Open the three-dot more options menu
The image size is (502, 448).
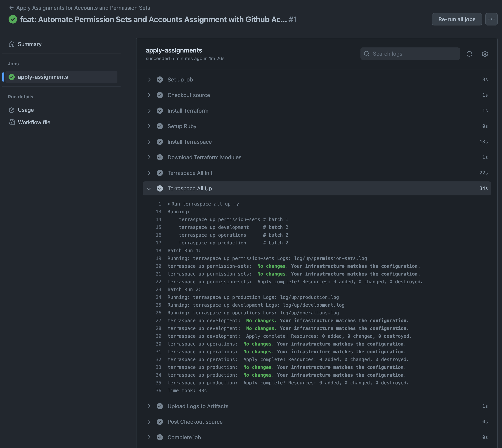491,19
